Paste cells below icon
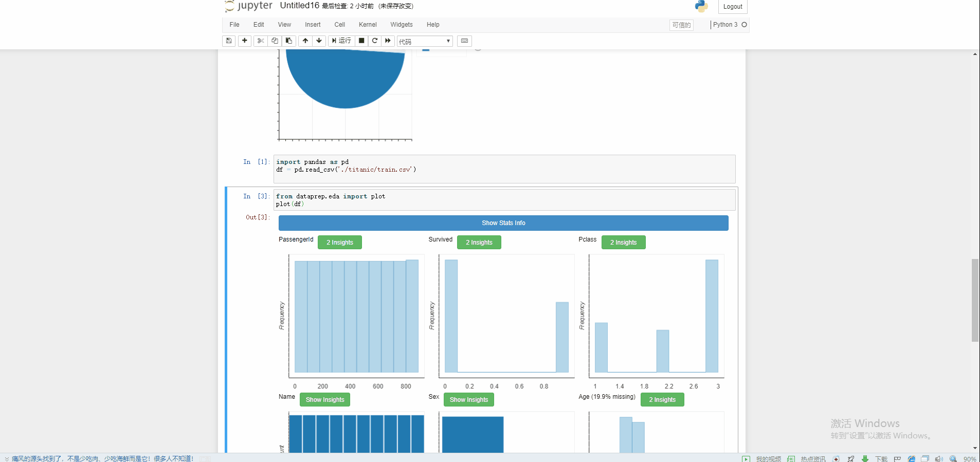The height and width of the screenshot is (462, 980). tap(289, 41)
